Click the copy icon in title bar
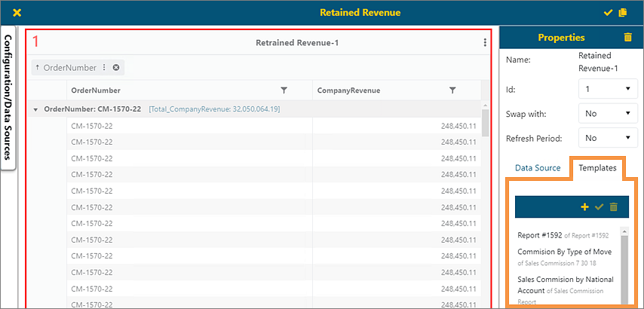The image size is (644, 309). 622,13
